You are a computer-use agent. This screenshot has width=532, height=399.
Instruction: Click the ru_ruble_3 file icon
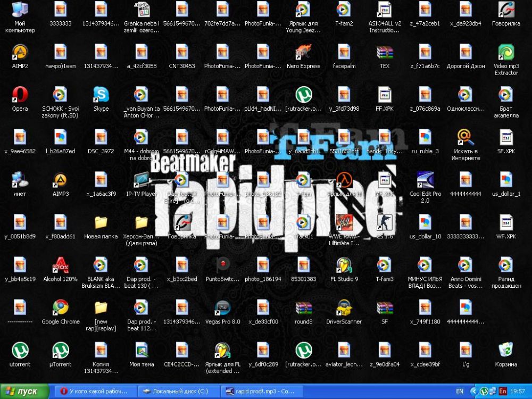click(425, 137)
